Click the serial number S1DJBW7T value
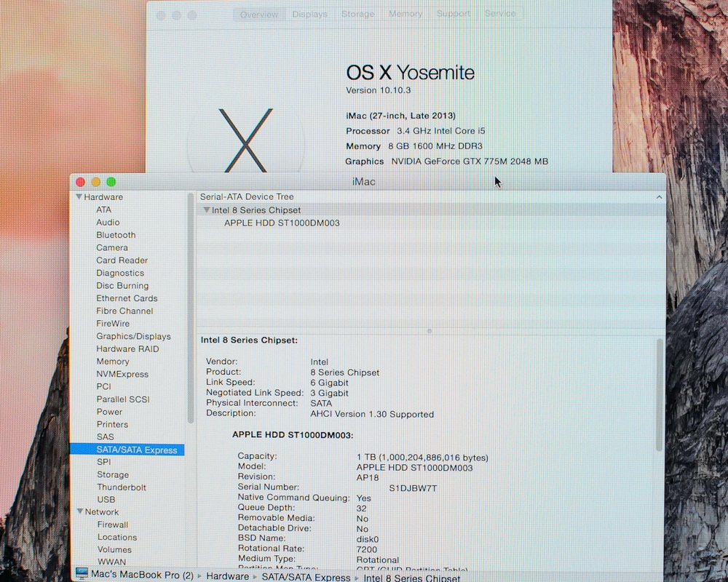Screen dimensions: 728x582 (413, 488)
